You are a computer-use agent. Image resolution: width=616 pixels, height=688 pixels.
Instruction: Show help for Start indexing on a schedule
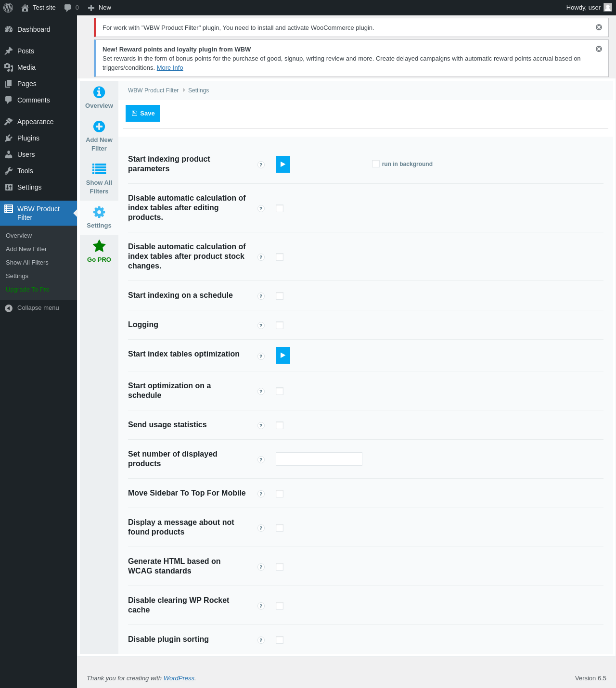(x=261, y=296)
